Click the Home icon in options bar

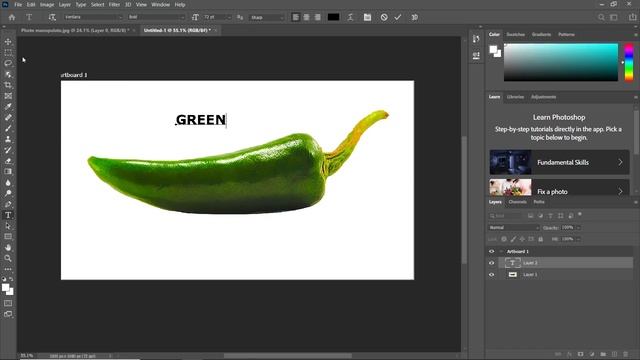(x=12, y=17)
